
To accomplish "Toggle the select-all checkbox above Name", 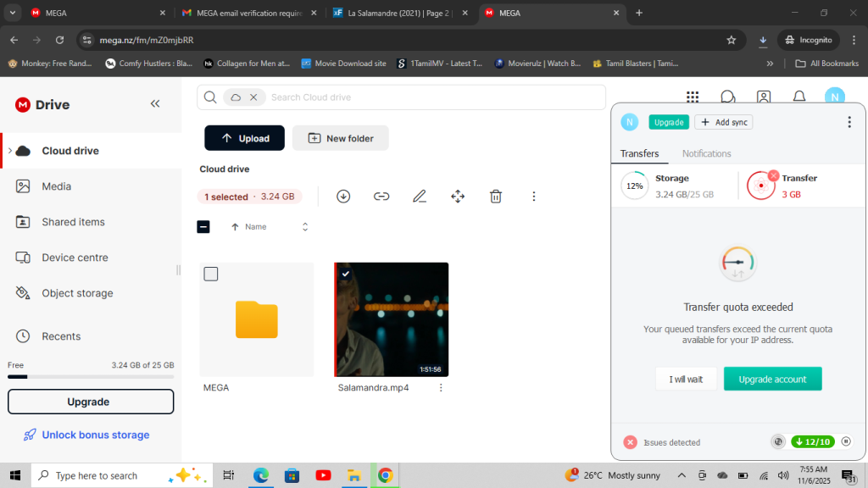I will [203, 227].
